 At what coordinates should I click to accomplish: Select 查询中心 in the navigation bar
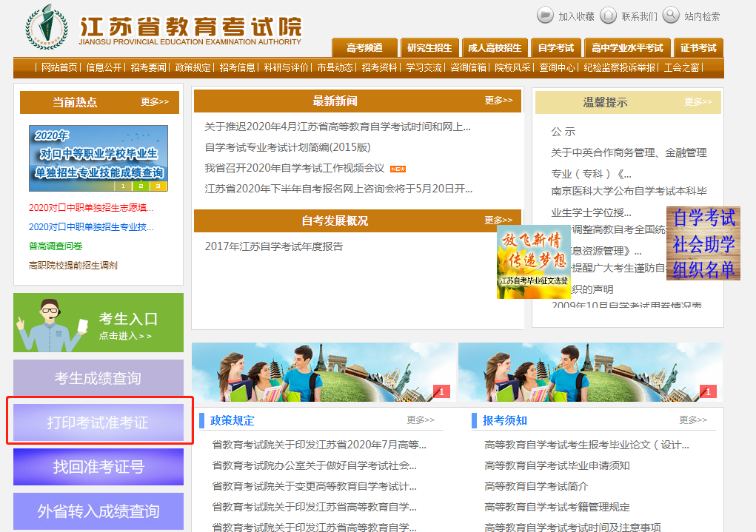[x=557, y=67]
